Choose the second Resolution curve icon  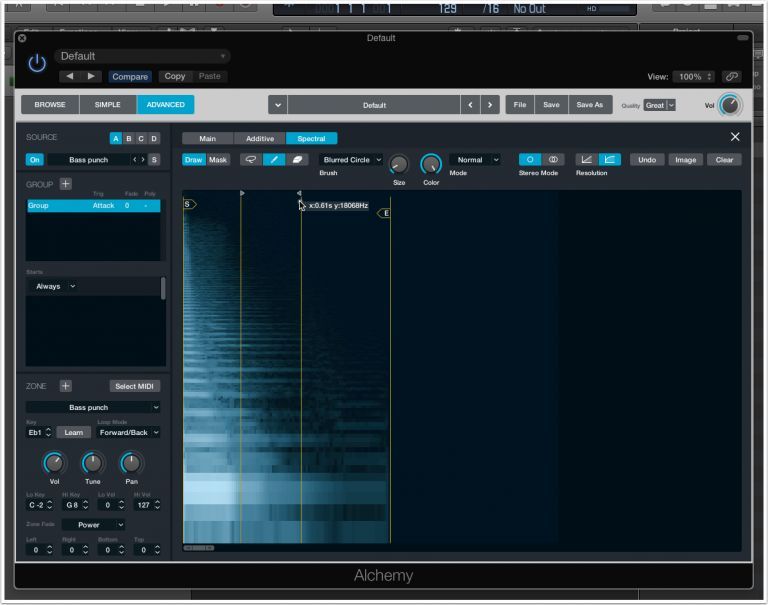tap(610, 160)
